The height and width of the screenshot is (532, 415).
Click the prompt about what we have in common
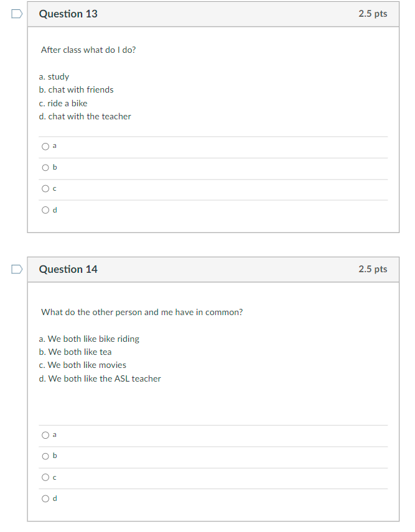tap(142, 312)
